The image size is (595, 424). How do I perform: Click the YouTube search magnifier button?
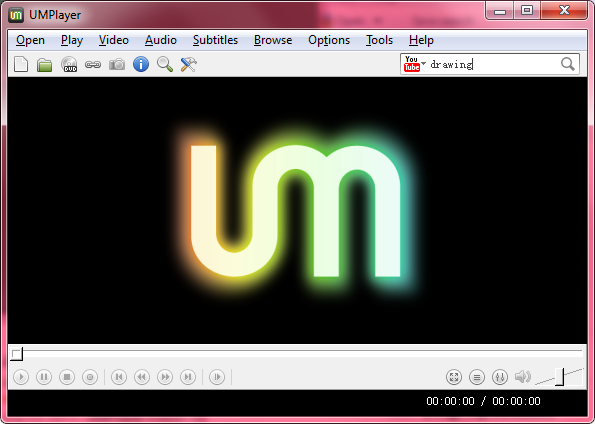[568, 64]
